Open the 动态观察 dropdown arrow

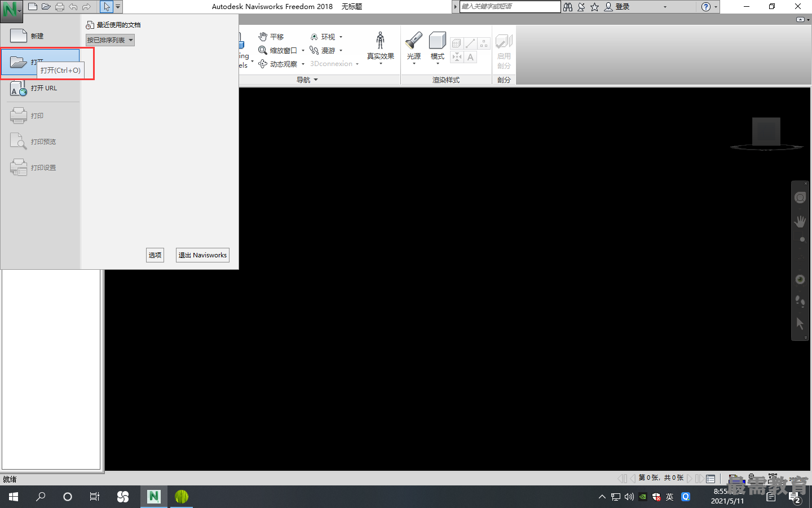tap(303, 64)
